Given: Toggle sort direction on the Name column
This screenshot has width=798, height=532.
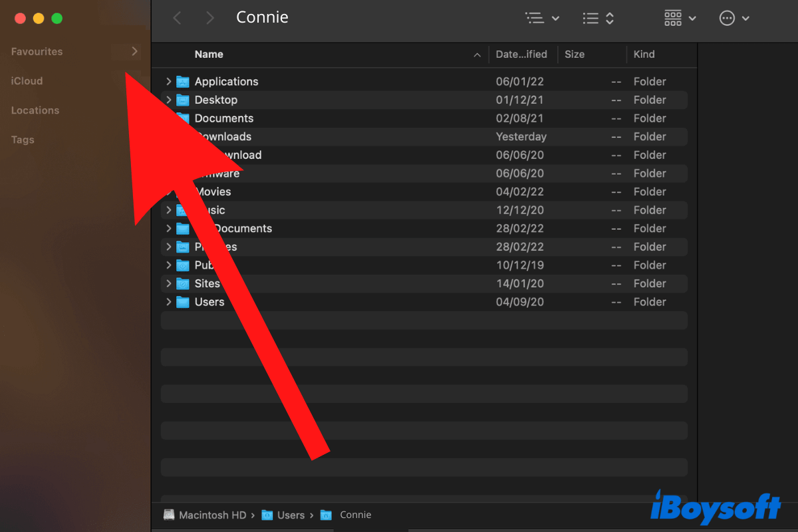Looking at the screenshot, I should (477, 55).
